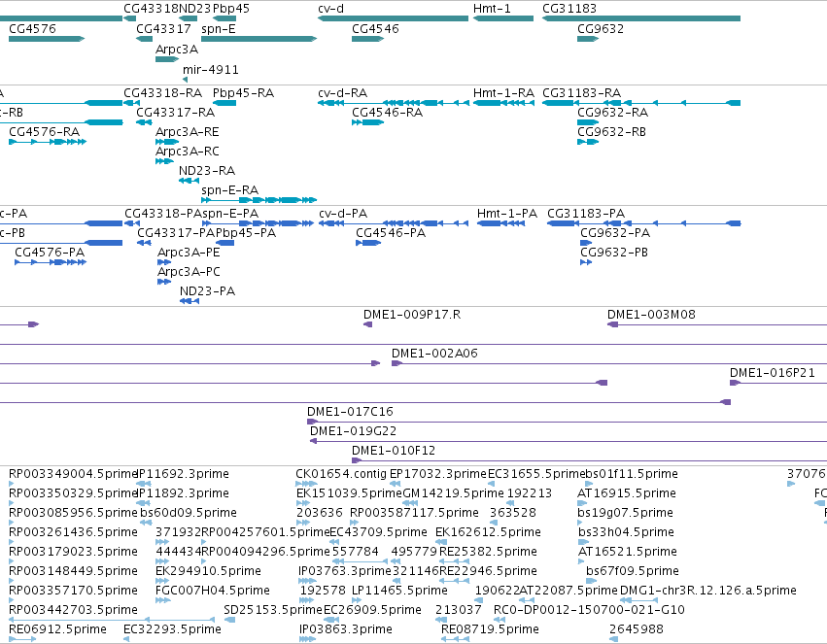Click the CG31183 gene bar
Viewport: 827px width, 644px height.
641,18
